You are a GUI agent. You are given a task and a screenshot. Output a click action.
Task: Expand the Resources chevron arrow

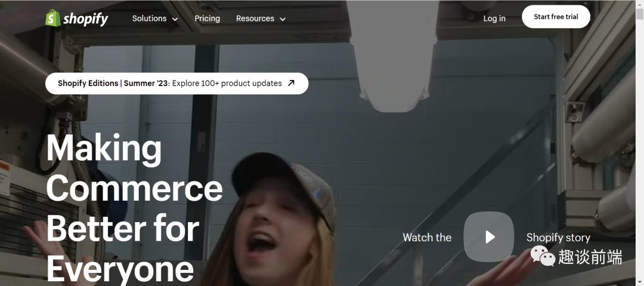(x=283, y=19)
